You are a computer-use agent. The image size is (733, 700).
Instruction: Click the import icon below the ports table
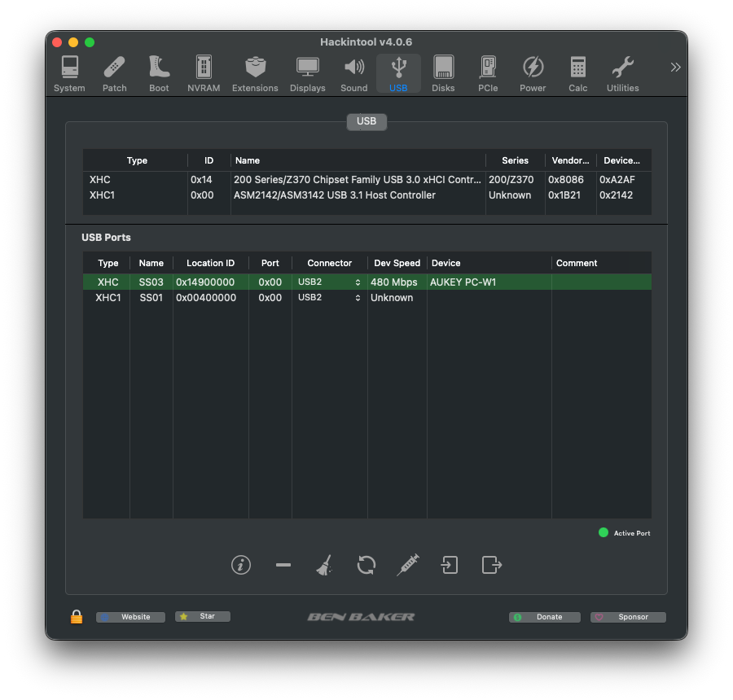pos(450,565)
